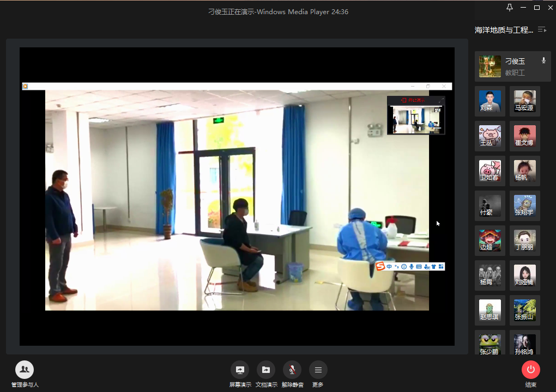Open the 更多 (more) menu
Image resolution: width=556 pixels, height=392 pixels.
click(318, 370)
